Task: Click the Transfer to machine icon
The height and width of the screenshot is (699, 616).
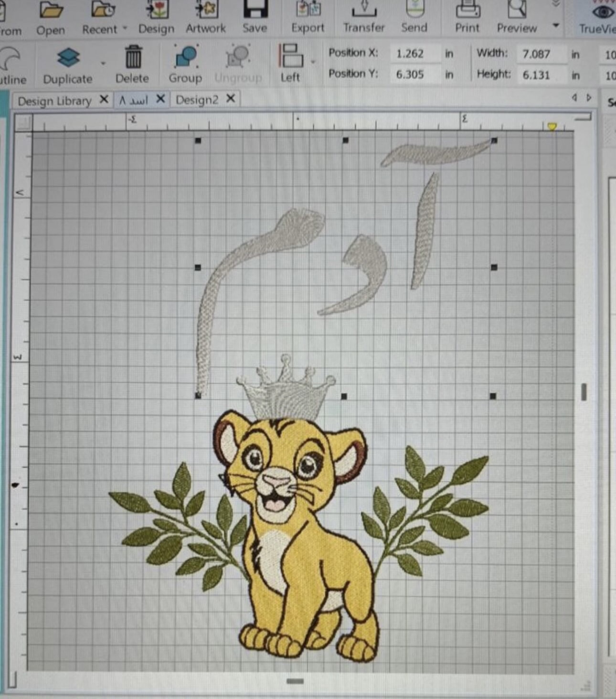Action: pos(364,9)
